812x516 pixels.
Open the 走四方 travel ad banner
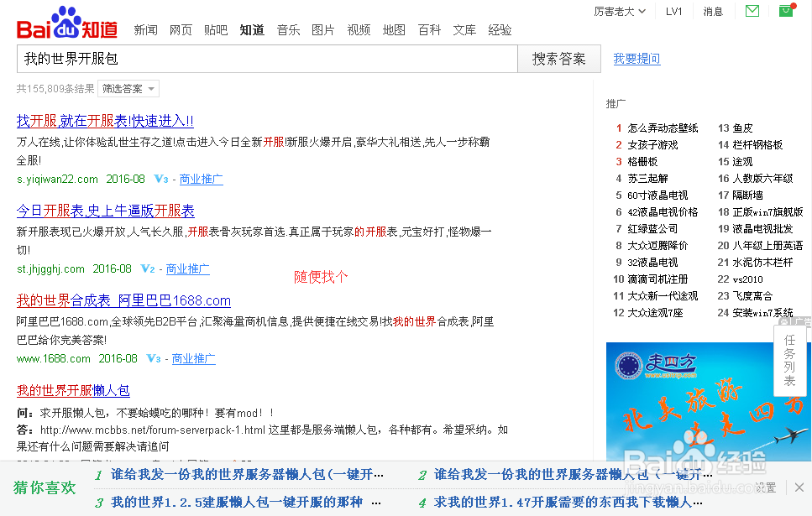pos(709,401)
